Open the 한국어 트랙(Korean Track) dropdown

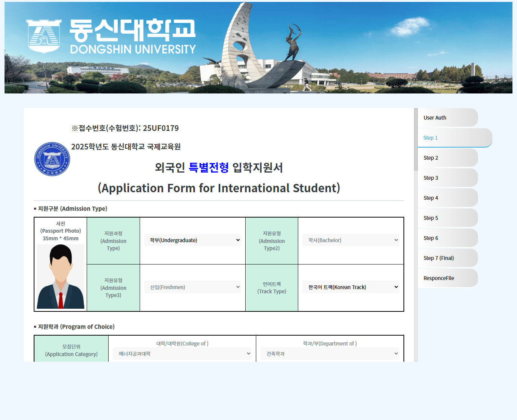click(x=350, y=287)
